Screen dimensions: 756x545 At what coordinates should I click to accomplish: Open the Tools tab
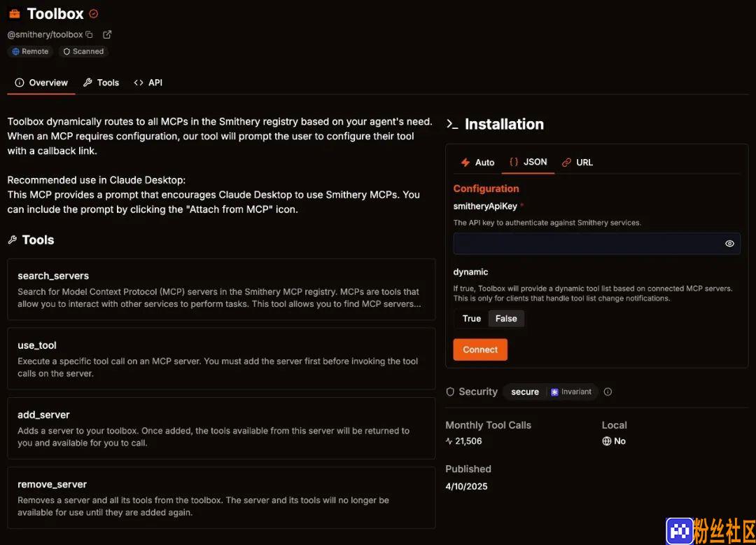(x=101, y=83)
